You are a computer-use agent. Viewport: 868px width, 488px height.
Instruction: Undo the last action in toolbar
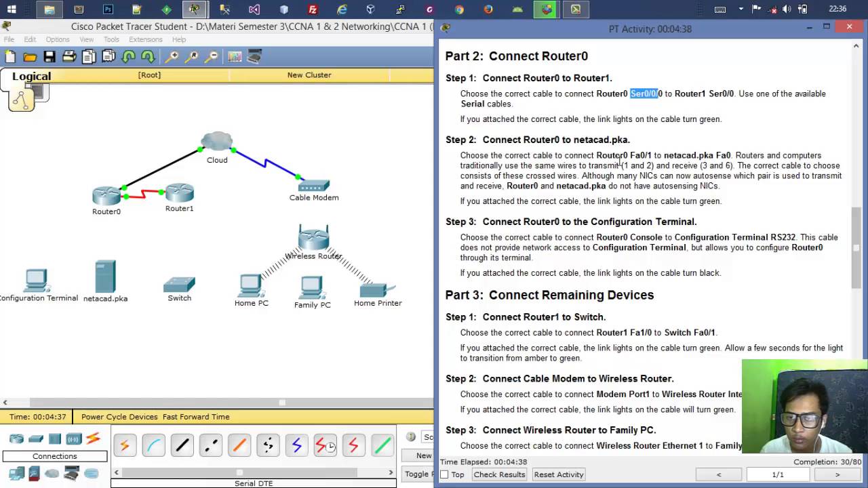coord(128,57)
